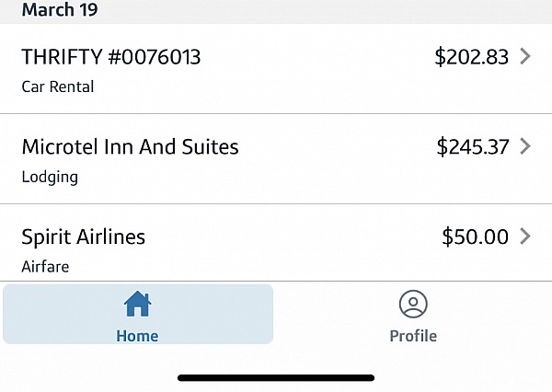
Task: Tap the Airfare category label
Action: click(x=45, y=267)
